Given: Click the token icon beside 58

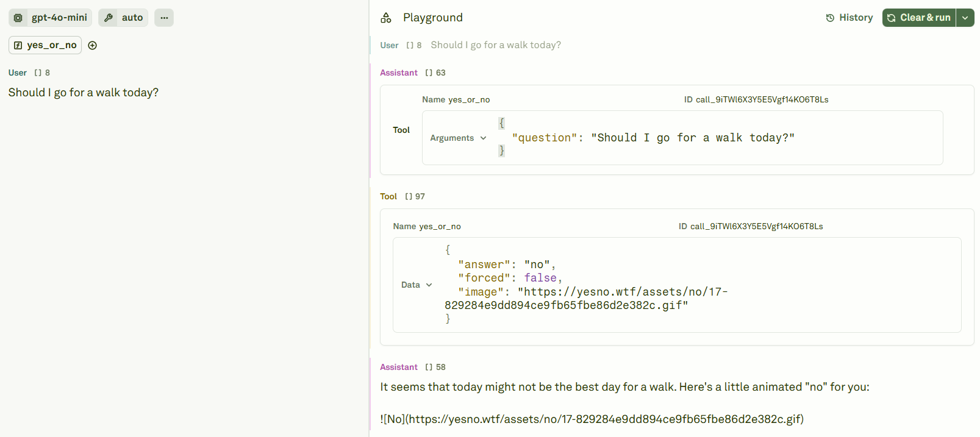Looking at the screenshot, I should [429, 367].
